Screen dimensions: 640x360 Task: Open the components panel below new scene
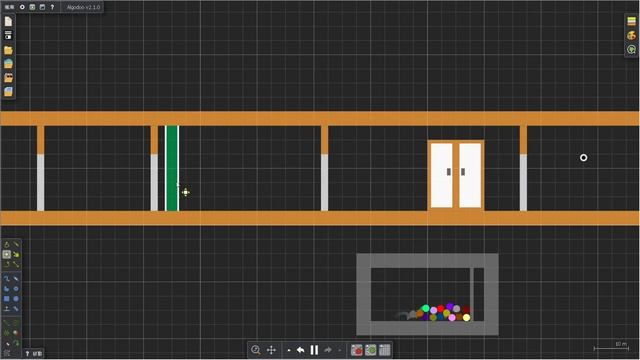click(8, 36)
